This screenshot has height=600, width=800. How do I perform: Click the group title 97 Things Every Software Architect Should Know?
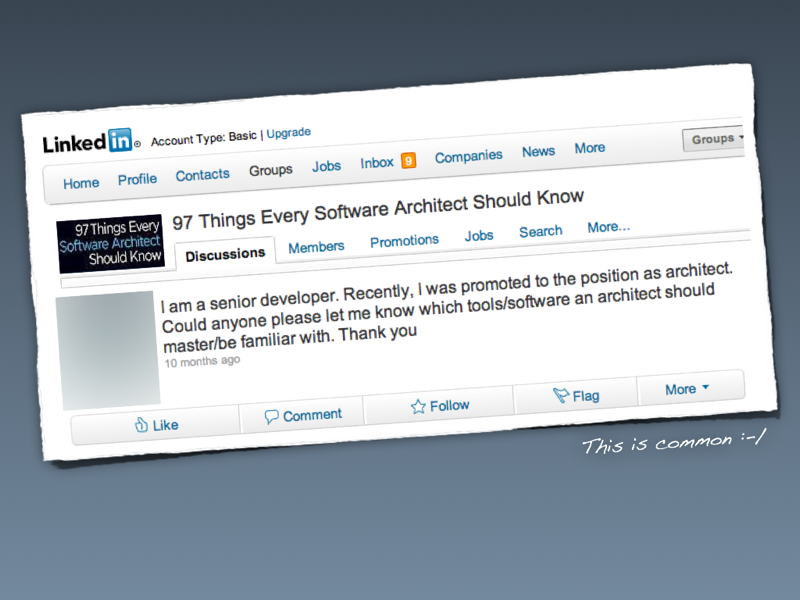pyautogui.click(x=378, y=209)
